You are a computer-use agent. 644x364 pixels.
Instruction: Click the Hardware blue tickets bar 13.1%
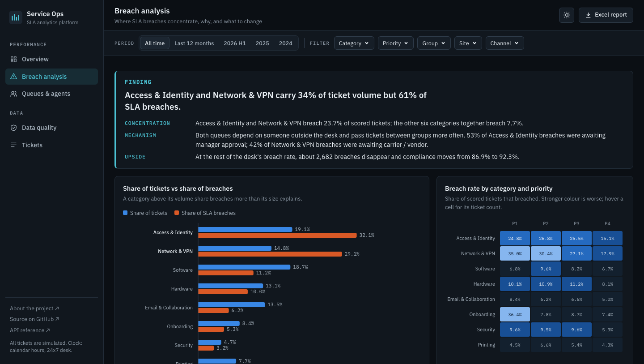click(x=230, y=286)
